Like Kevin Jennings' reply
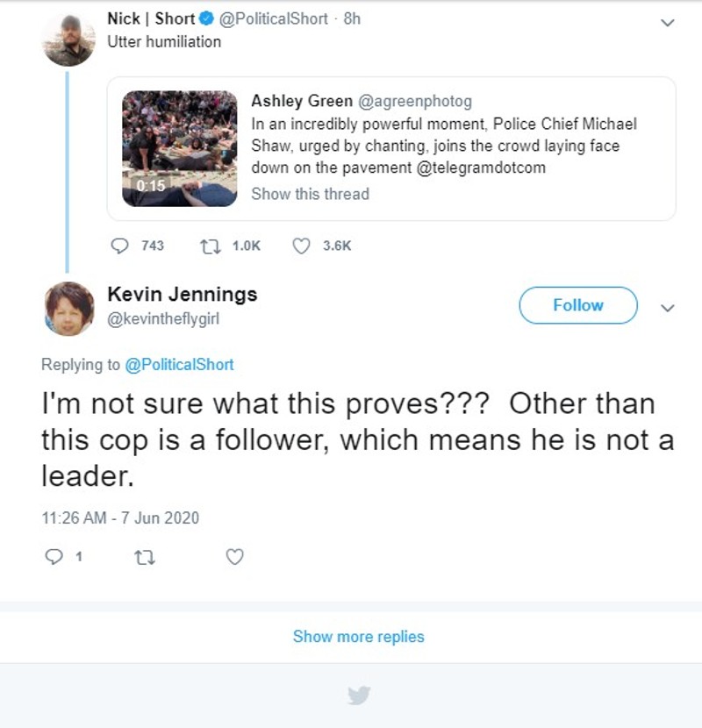This screenshot has height=728, width=702. 234,556
